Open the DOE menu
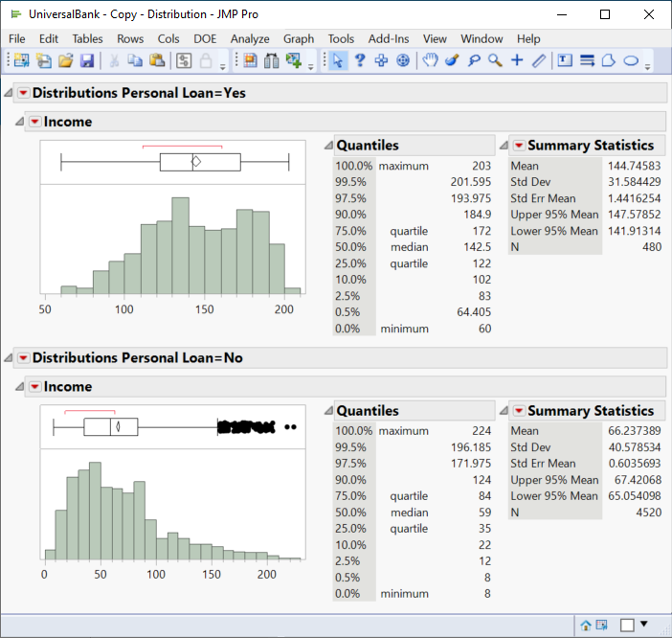The height and width of the screenshot is (638, 672). (205, 39)
